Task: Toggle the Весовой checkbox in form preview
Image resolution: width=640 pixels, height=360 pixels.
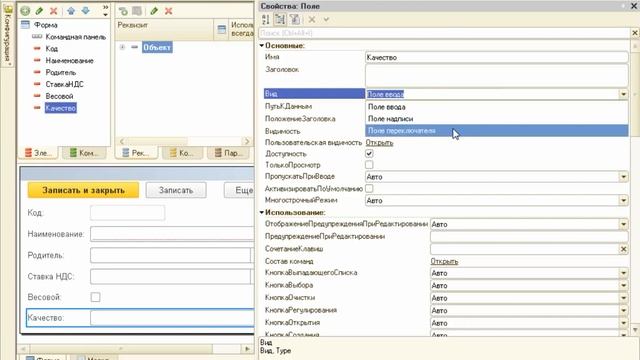Action: [x=96, y=297]
